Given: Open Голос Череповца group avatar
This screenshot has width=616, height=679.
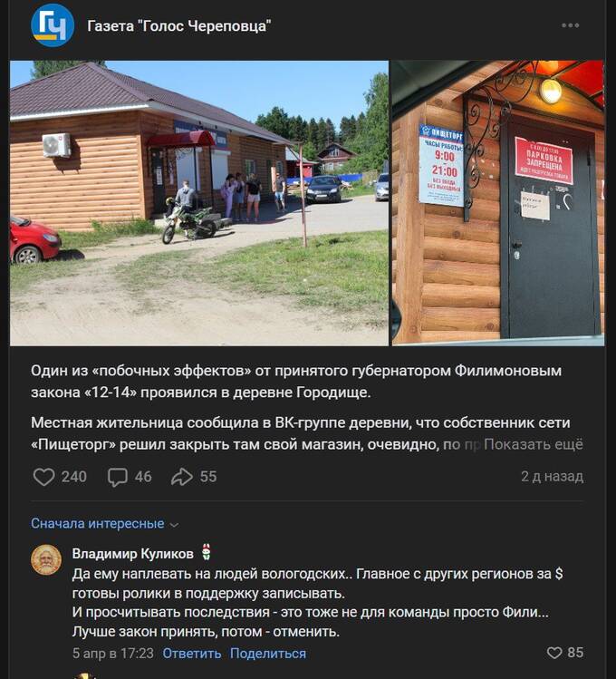Looking at the screenshot, I should (53, 25).
